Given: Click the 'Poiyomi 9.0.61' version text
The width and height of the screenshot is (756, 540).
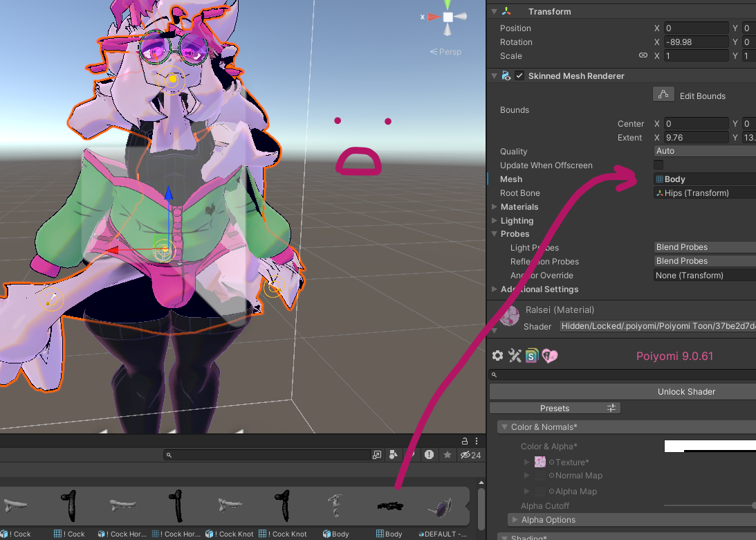Looking at the screenshot, I should click(x=674, y=356).
